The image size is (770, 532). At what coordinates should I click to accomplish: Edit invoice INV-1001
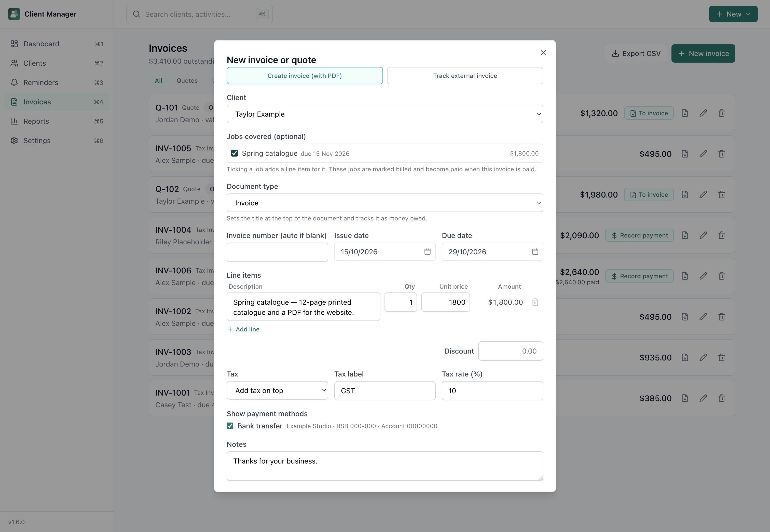(703, 398)
